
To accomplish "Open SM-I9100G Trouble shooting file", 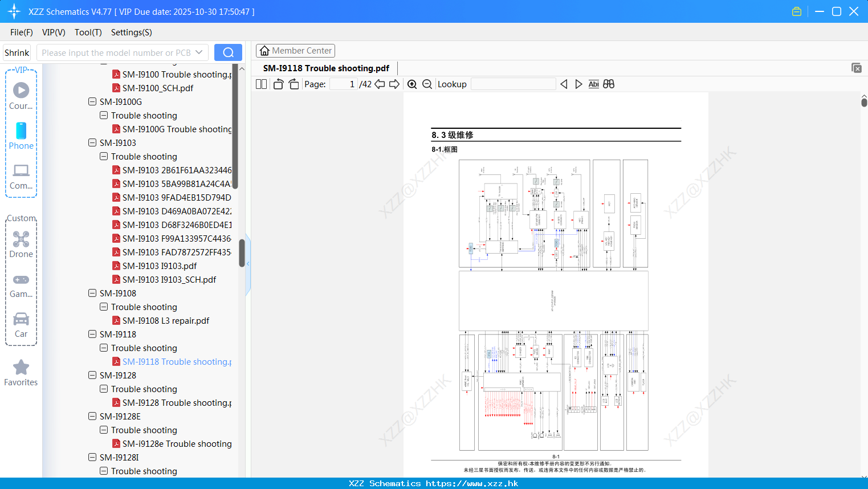I will click(177, 129).
